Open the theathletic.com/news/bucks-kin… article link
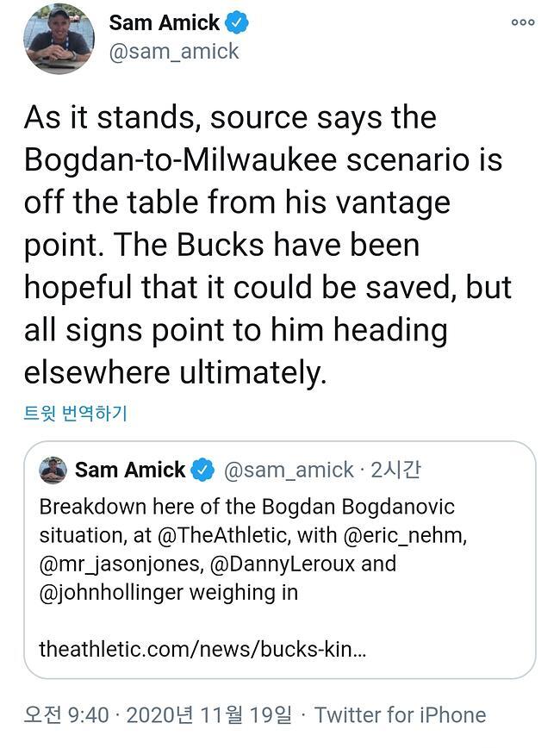560x748 pixels. [202, 649]
